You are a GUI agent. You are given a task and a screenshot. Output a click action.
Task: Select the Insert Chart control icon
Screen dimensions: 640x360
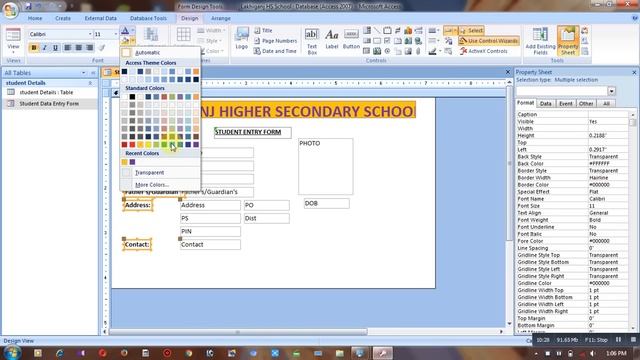(x=408, y=31)
